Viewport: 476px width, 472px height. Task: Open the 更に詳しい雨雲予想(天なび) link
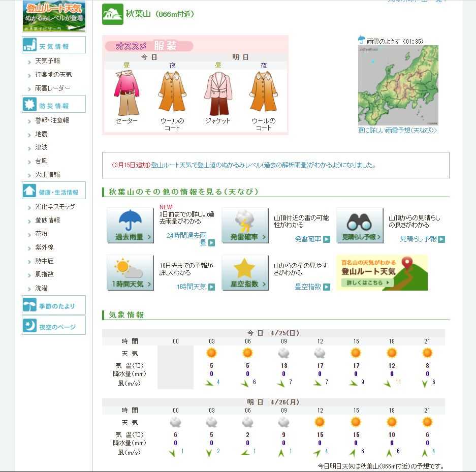tap(397, 131)
